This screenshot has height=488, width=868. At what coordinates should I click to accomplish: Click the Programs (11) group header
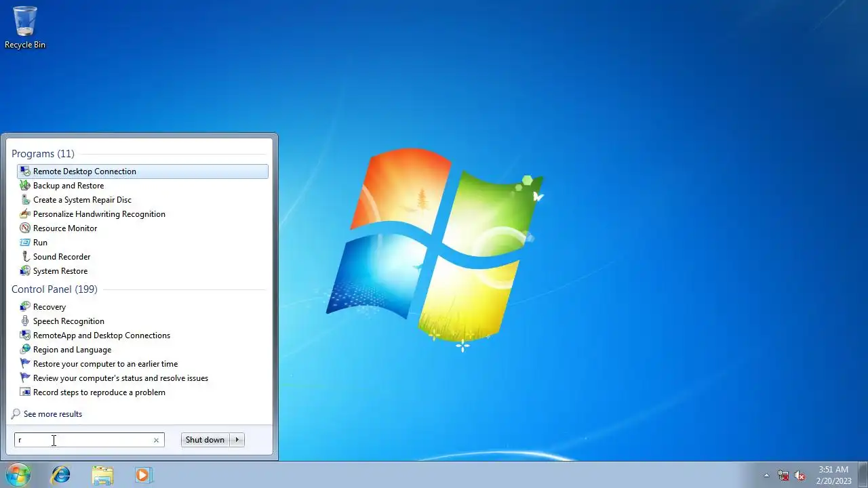(x=43, y=154)
